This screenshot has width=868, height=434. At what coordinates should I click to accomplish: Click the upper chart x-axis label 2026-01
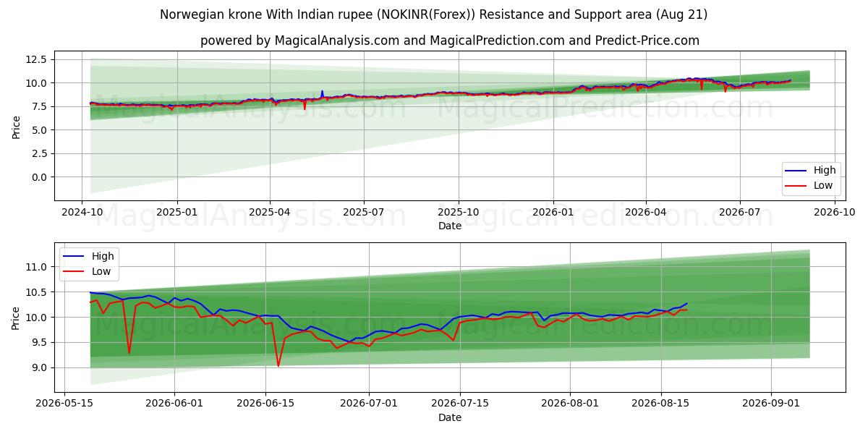coord(553,211)
